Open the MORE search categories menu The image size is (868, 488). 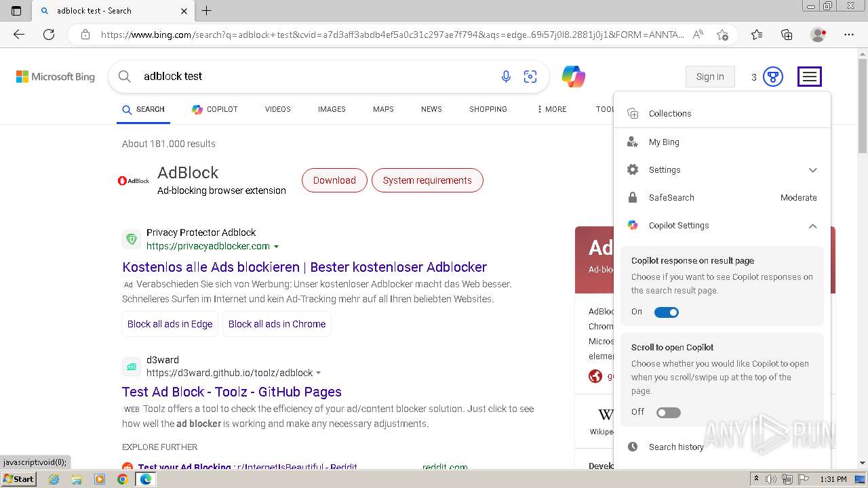[551, 109]
